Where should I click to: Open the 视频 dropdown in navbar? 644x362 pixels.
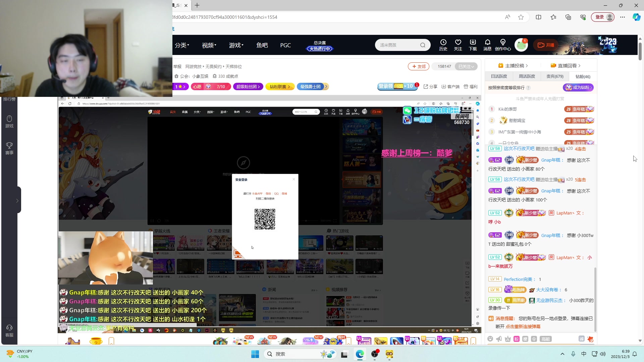[208, 45]
